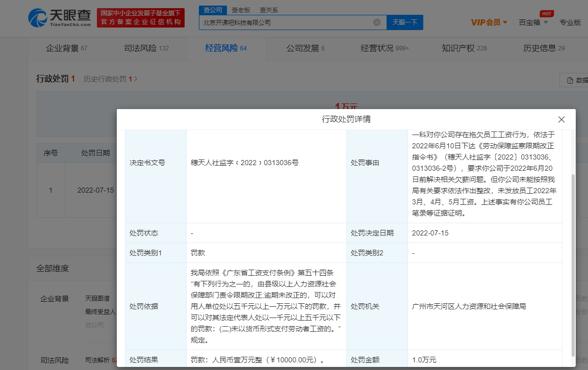Image resolution: width=588 pixels, height=370 pixels.
Task: Click the company name search field
Action: (286, 22)
